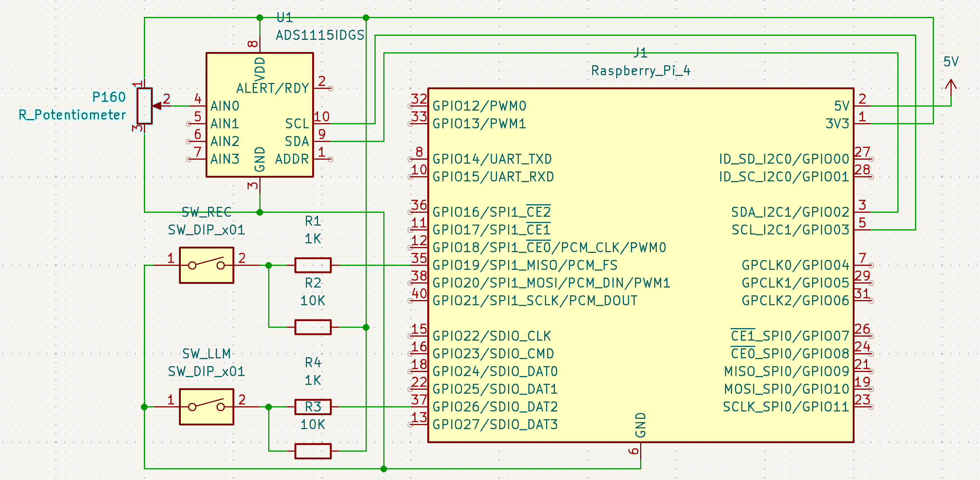Viewport: 980px width, 480px height.
Task: Click the ID_SD_I2C0/GPIO00 pin label
Action: (x=784, y=159)
